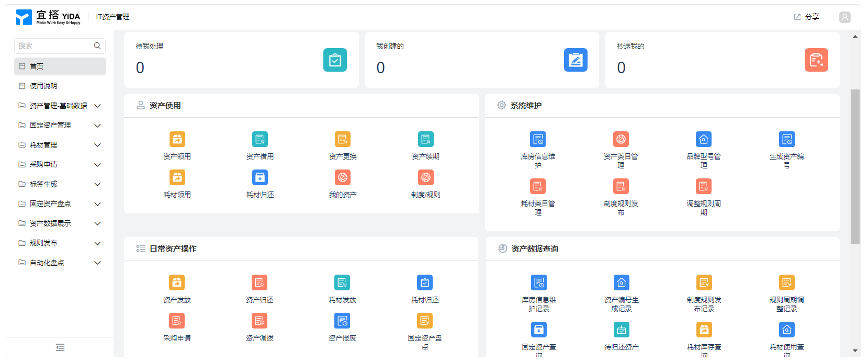Click the 分享 share button
868x362 pixels.
click(x=806, y=17)
